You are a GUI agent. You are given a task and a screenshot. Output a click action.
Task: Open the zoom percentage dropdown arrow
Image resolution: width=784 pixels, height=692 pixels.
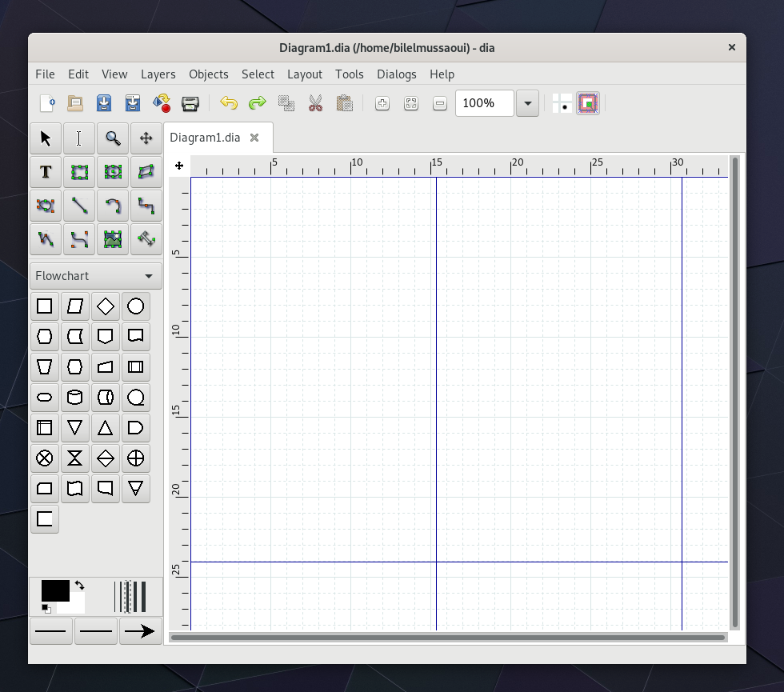[x=527, y=103]
